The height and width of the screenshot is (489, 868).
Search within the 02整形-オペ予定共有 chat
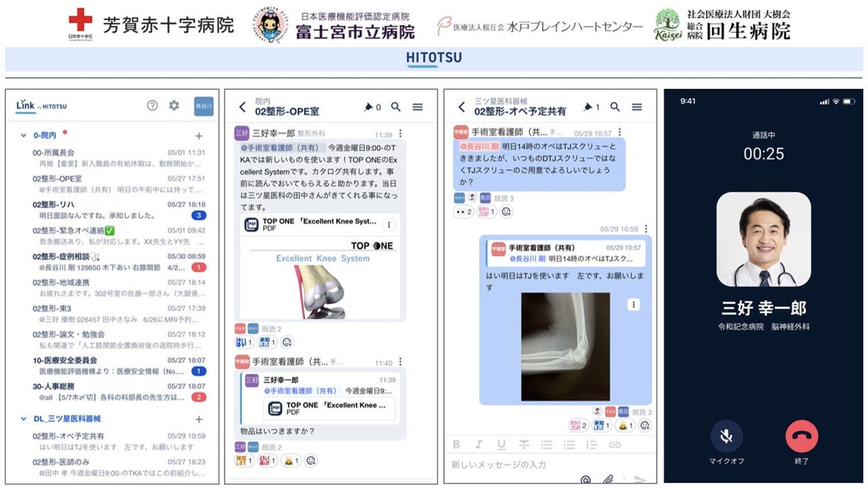point(615,107)
